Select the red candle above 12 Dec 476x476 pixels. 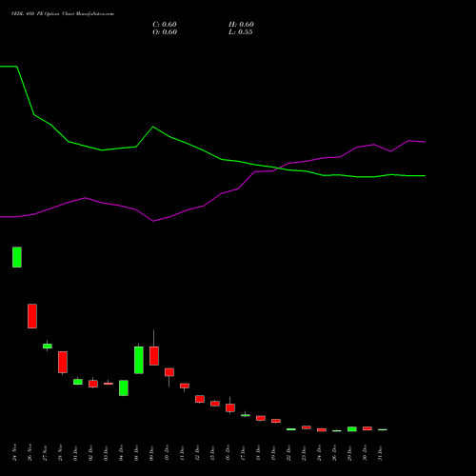pyautogui.click(x=200, y=399)
